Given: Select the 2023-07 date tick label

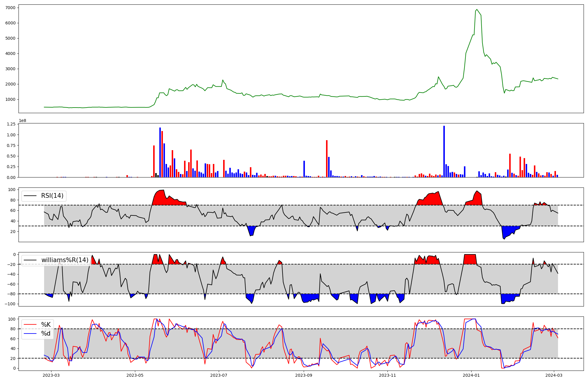Looking at the screenshot, I should click(218, 375).
